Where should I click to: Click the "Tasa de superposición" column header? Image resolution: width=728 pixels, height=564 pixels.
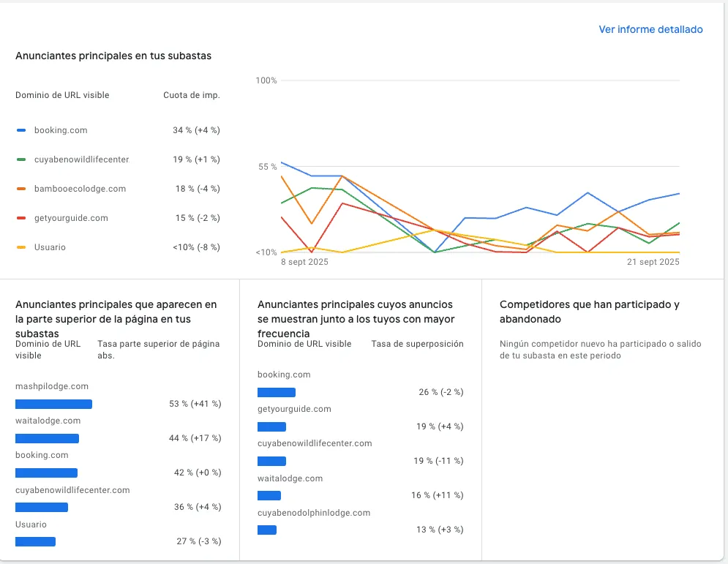417,344
